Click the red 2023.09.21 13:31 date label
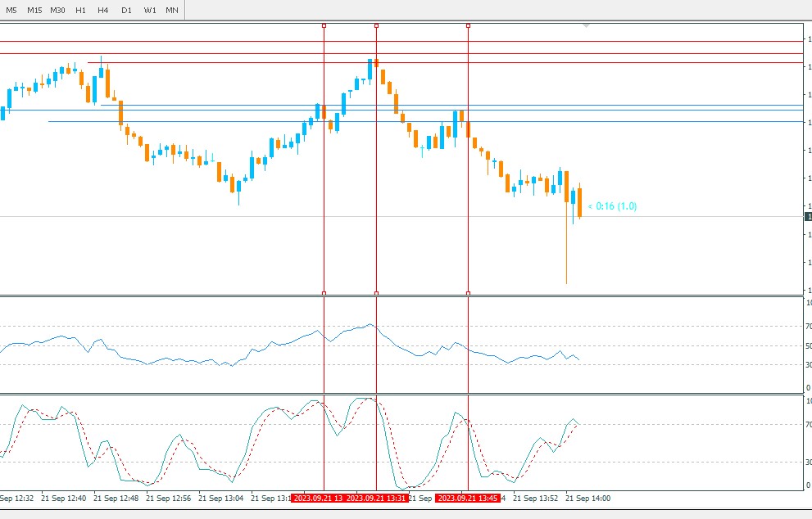 pos(376,499)
